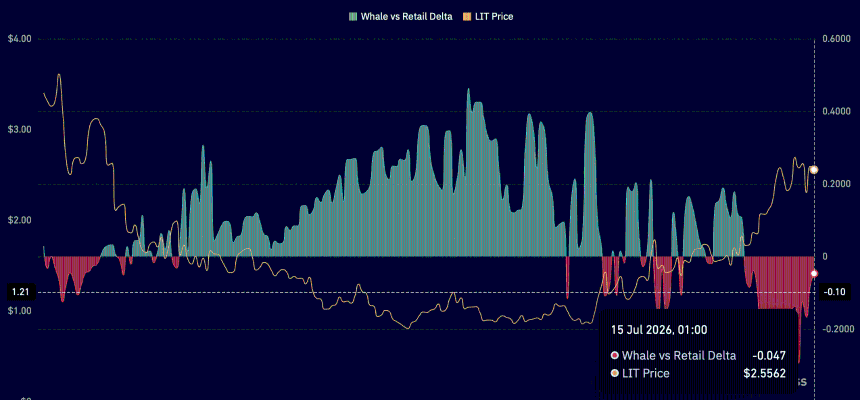860x400 pixels.
Task: Toggle the LIT Price series label in legend
Action: (495, 16)
